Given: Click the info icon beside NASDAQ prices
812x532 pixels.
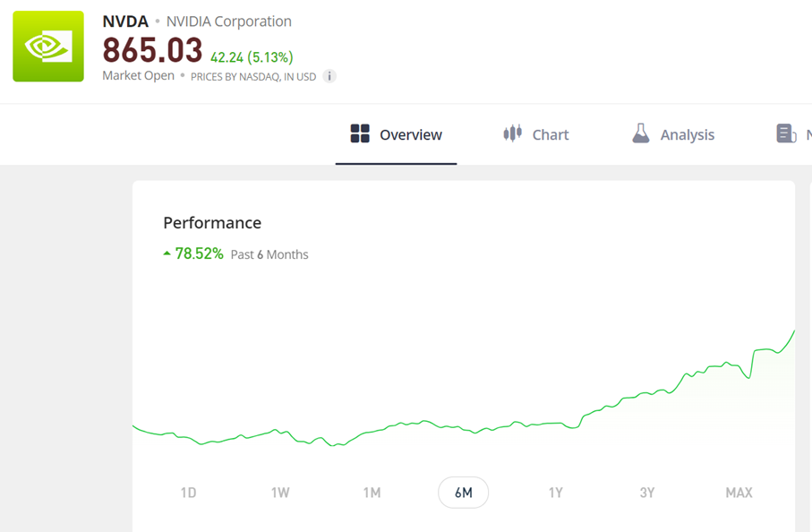Looking at the screenshot, I should [329, 76].
